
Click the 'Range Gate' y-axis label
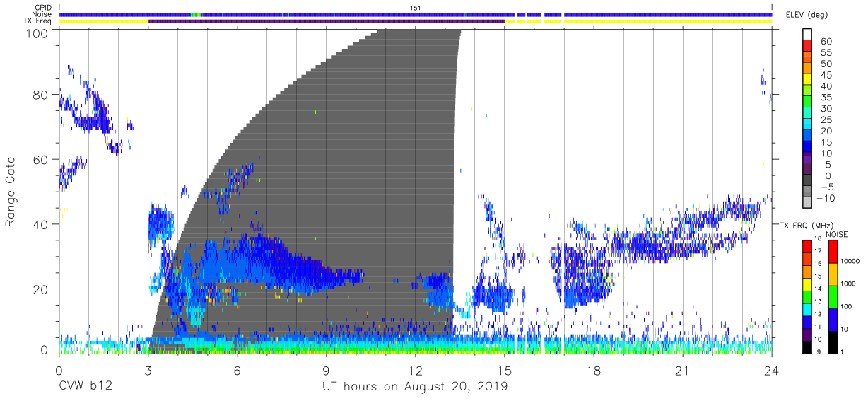(x=11, y=192)
